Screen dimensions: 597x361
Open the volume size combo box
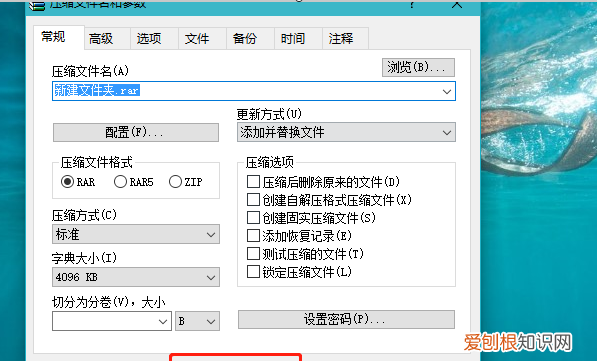click(x=112, y=321)
